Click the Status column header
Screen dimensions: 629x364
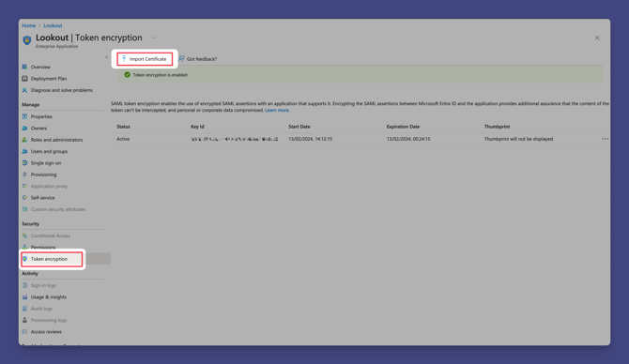tap(123, 127)
